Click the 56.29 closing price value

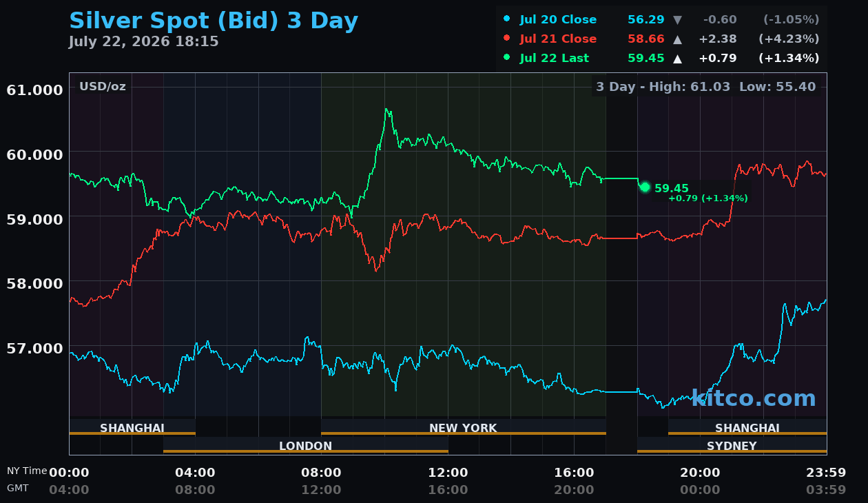coord(646,20)
